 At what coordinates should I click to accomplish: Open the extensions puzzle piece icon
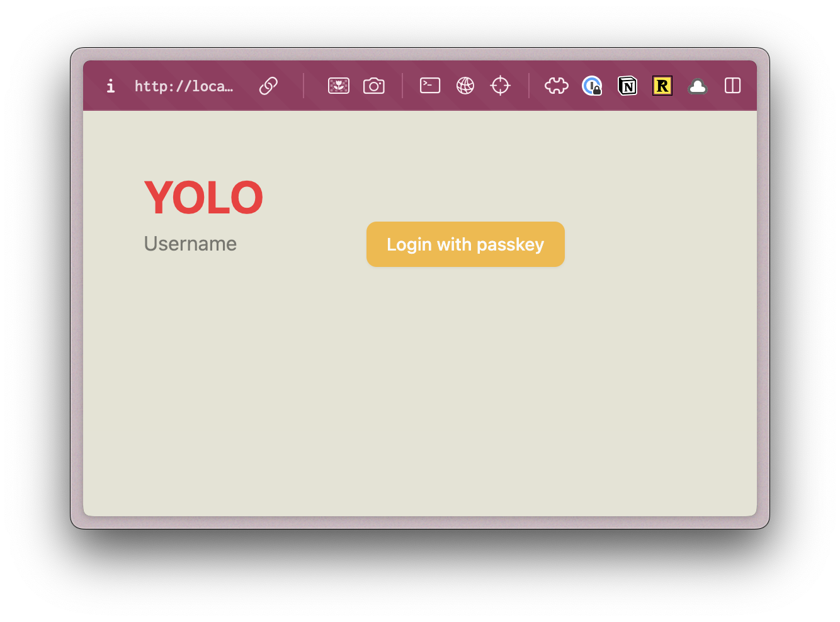tap(556, 86)
